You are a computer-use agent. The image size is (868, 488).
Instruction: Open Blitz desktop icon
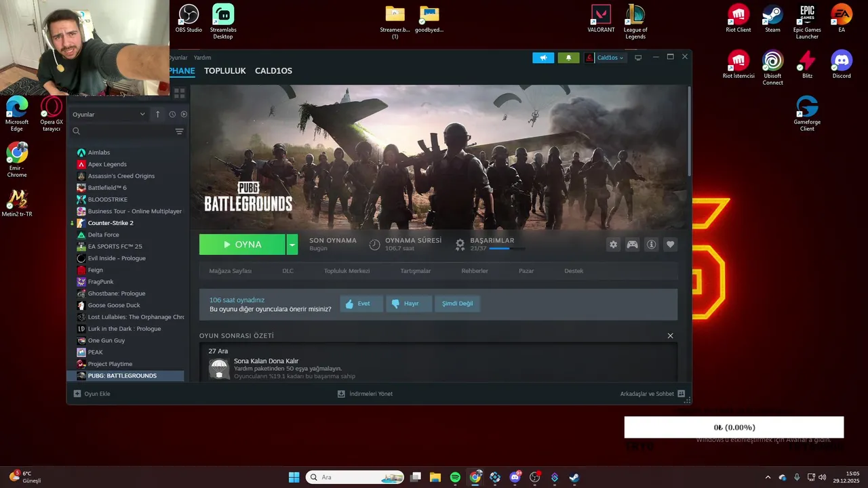[x=807, y=64]
